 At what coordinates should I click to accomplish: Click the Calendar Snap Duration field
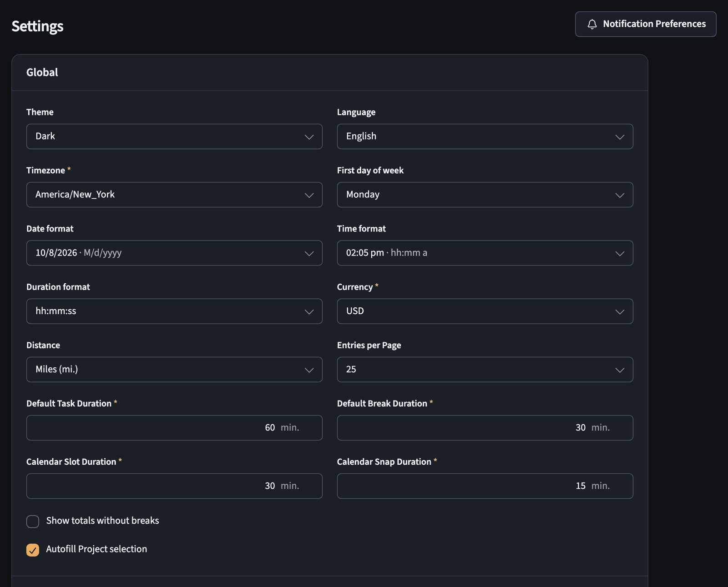point(485,486)
